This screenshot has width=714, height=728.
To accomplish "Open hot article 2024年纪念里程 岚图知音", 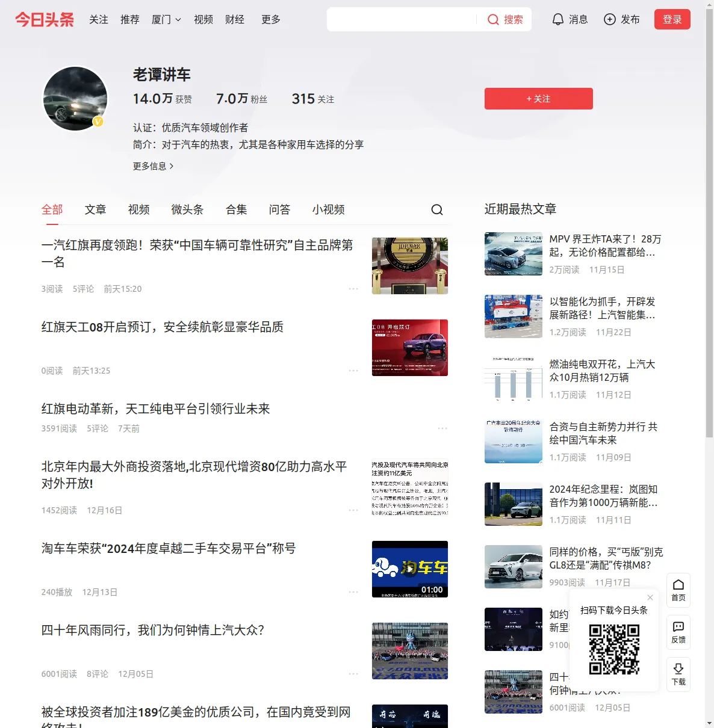I will [604, 496].
